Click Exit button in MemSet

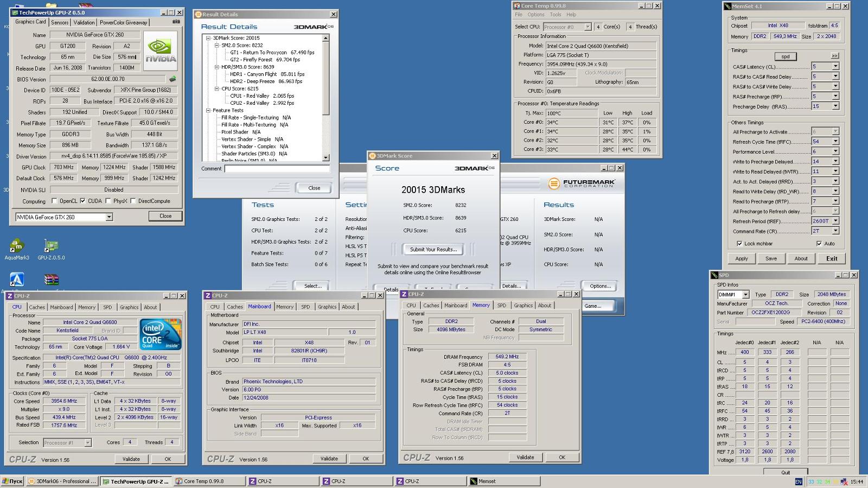coord(832,258)
